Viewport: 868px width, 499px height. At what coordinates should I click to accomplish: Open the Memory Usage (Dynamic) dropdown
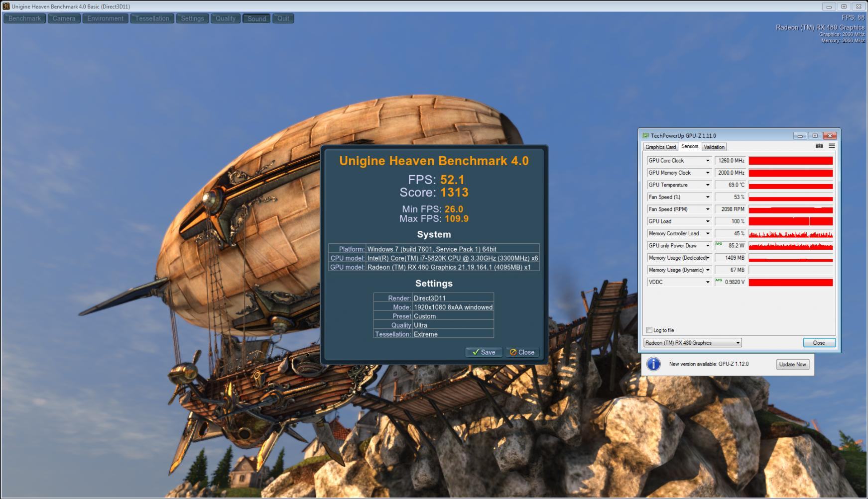click(x=707, y=270)
